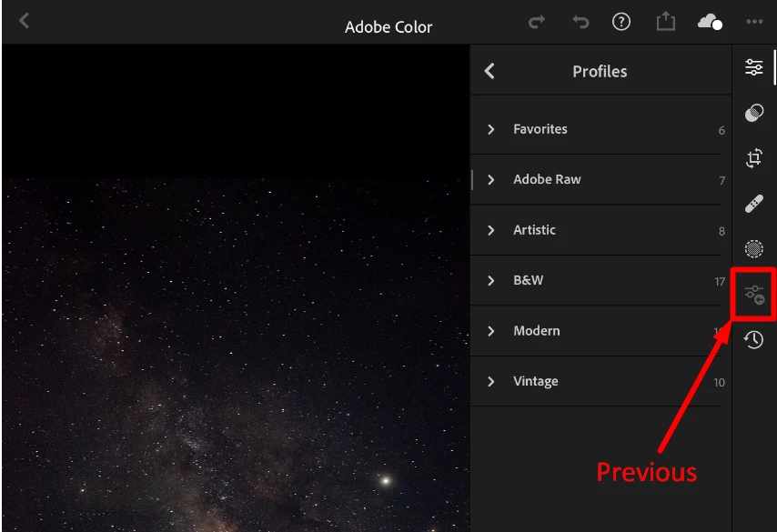
Task: Expand the B&W profile group
Action: click(490, 281)
